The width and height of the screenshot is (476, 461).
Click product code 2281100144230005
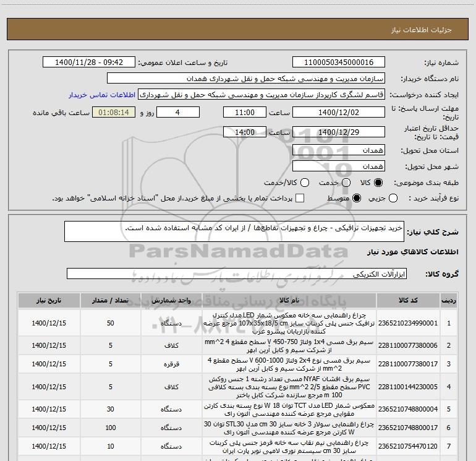[408, 387]
